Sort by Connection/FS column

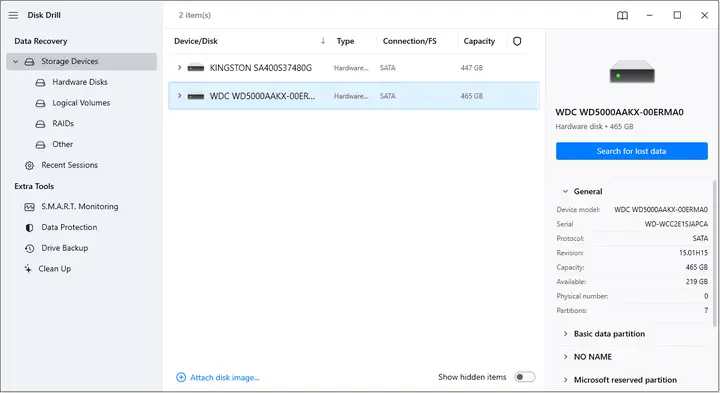(x=410, y=41)
